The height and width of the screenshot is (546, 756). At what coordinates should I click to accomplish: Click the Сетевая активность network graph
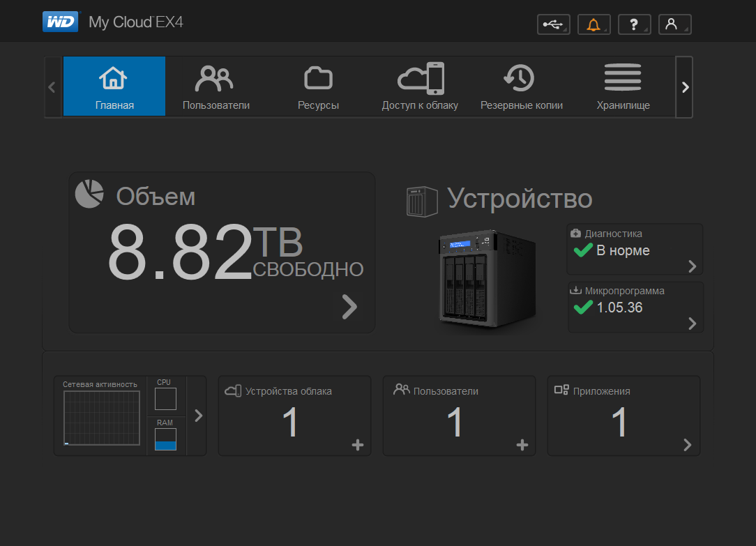(102, 417)
